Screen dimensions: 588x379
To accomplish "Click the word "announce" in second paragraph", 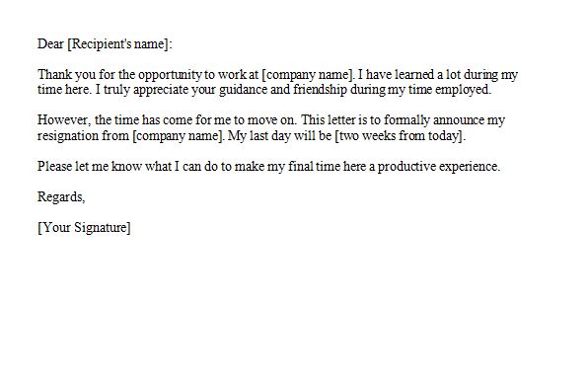I will point(459,120).
